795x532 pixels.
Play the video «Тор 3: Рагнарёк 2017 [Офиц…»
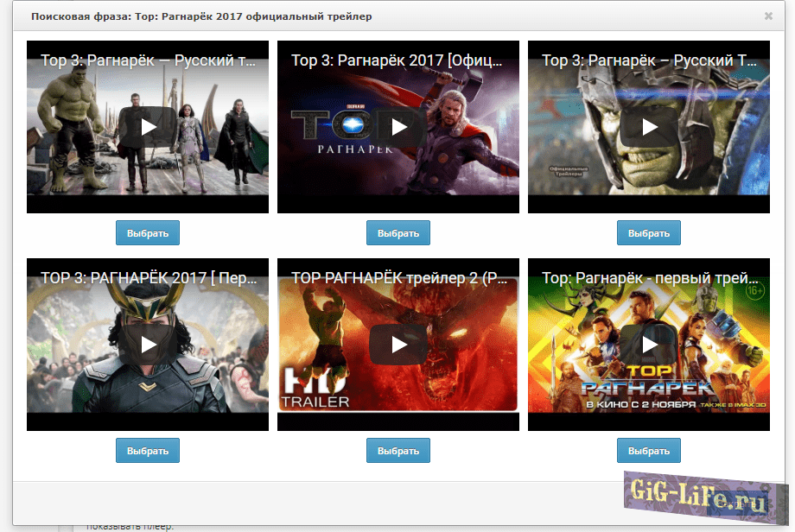[x=397, y=126]
